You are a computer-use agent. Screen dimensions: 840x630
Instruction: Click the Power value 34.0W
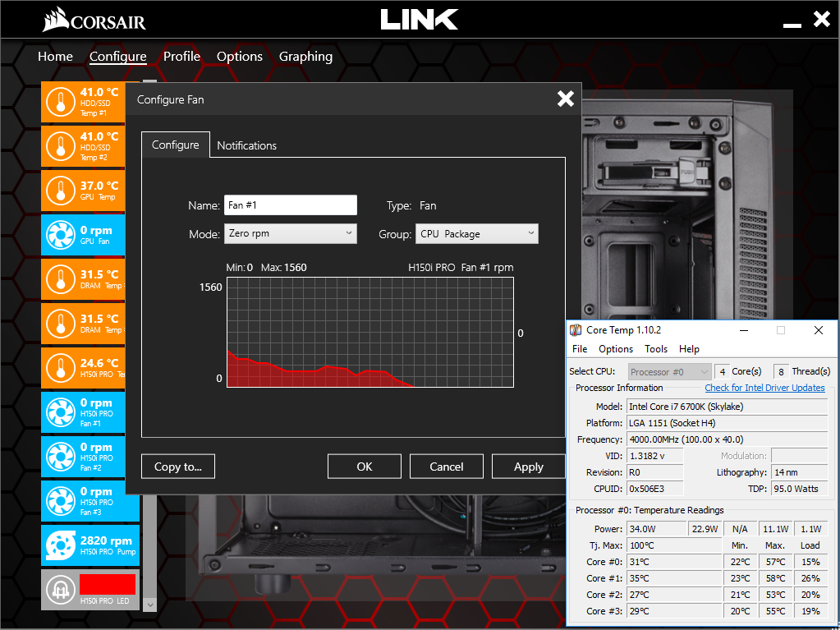tap(656, 529)
